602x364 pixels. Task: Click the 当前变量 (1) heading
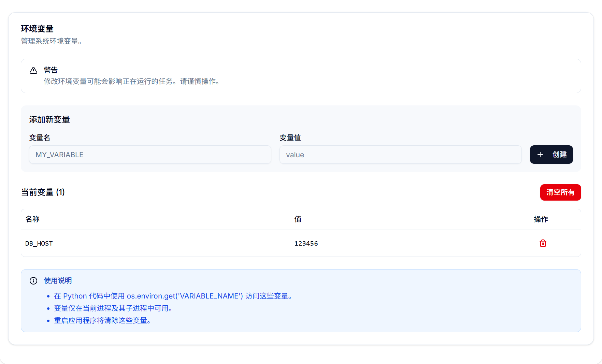tap(43, 192)
